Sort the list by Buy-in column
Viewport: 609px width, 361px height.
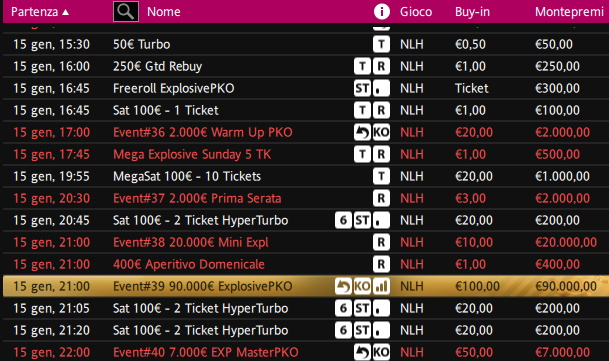coord(472,12)
